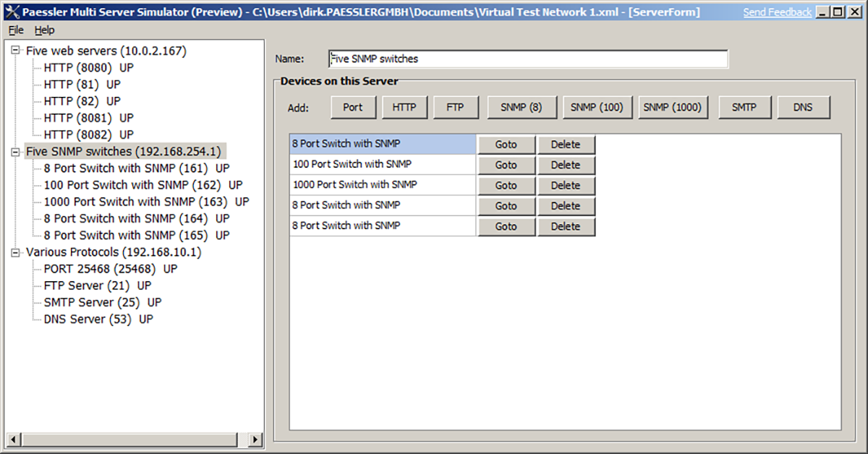Screen dimensions: 868x454
Task: Select the HTTP (82) tree entry
Action: click(82, 100)
